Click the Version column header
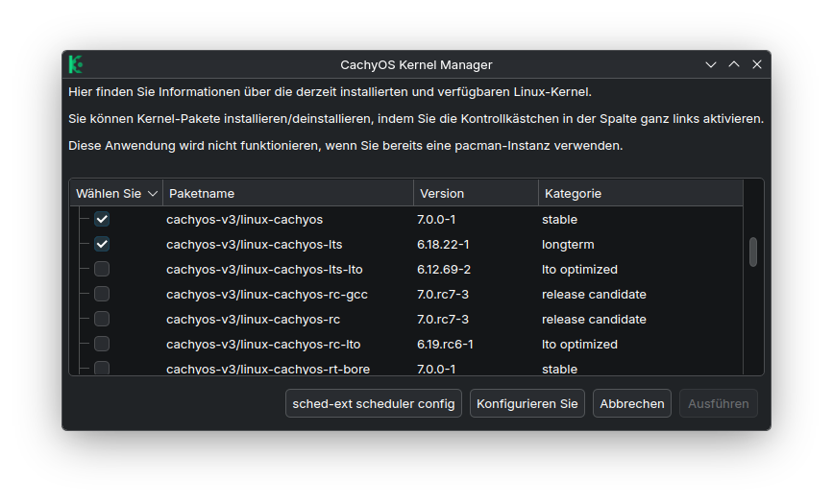This screenshot has height=504, width=833. tap(476, 193)
